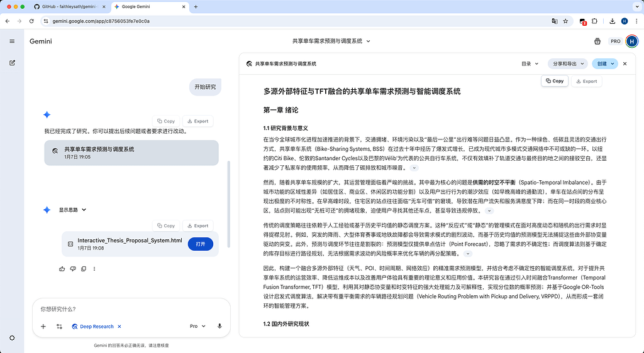
Task: Open the Pro model selector dropdown
Action: [197, 327]
